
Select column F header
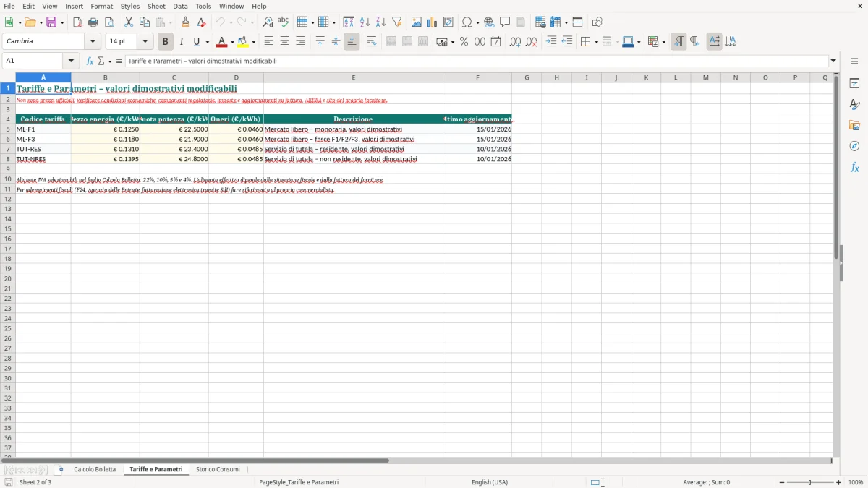click(477, 77)
